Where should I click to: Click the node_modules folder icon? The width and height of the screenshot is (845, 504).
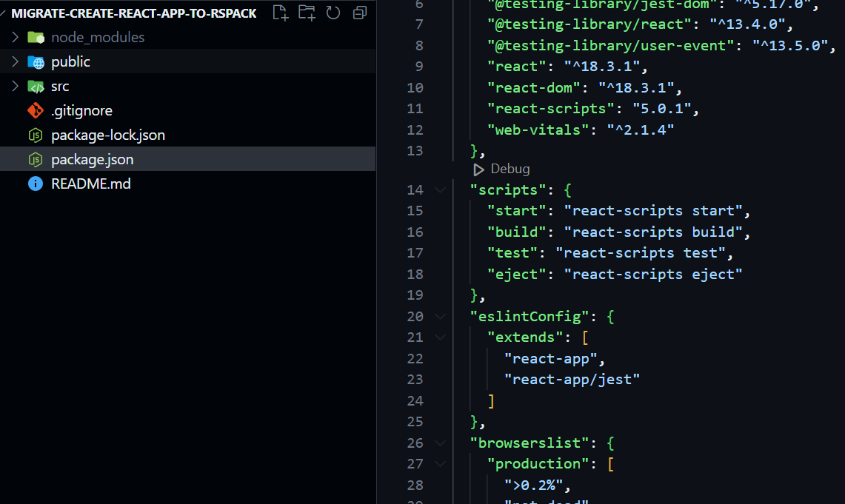coord(36,37)
